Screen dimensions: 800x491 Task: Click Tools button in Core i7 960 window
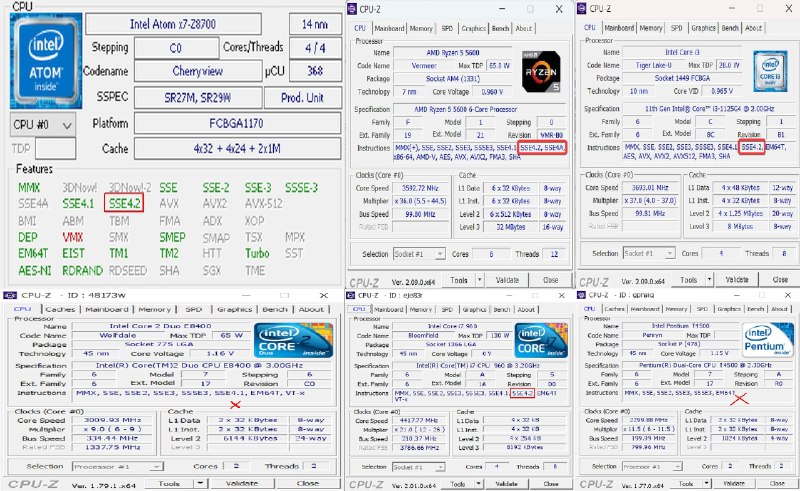coord(458,484)
